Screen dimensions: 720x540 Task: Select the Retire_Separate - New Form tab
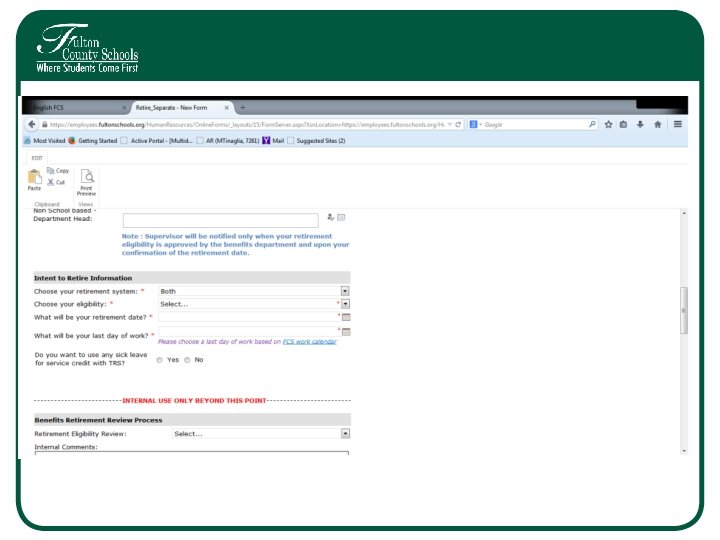181,108
